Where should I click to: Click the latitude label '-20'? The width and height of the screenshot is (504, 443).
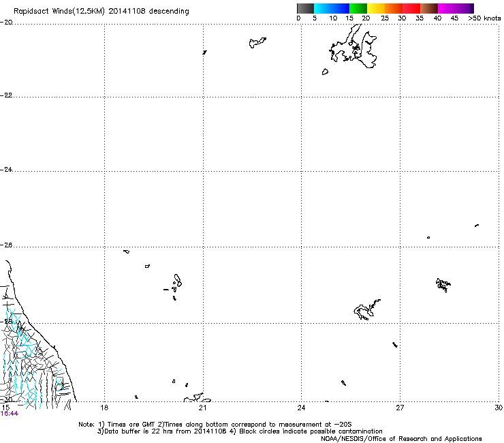pyautogui.click(x=6, y=22)
